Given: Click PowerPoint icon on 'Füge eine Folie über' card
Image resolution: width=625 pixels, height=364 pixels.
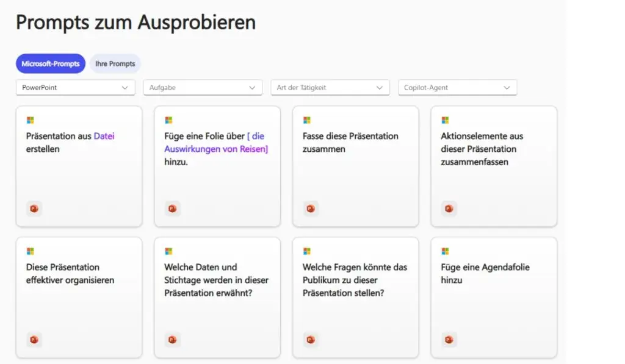Looking at the screenshot, I should pos(172,209).
